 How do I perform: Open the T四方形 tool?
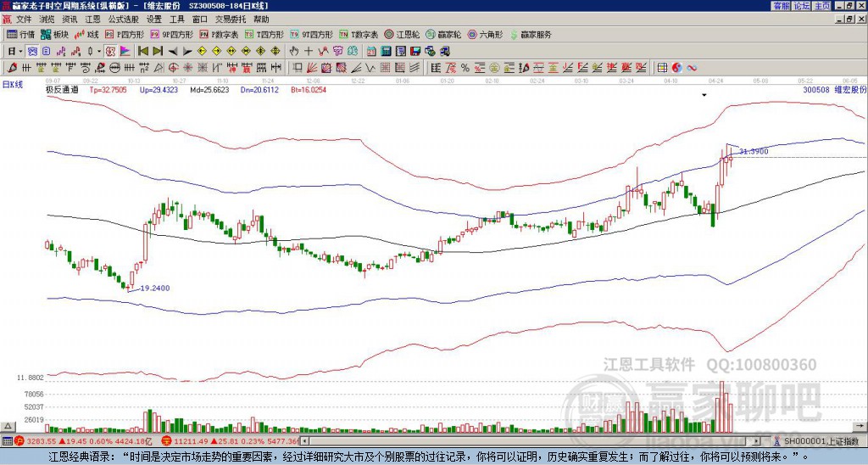pos(264,34)
